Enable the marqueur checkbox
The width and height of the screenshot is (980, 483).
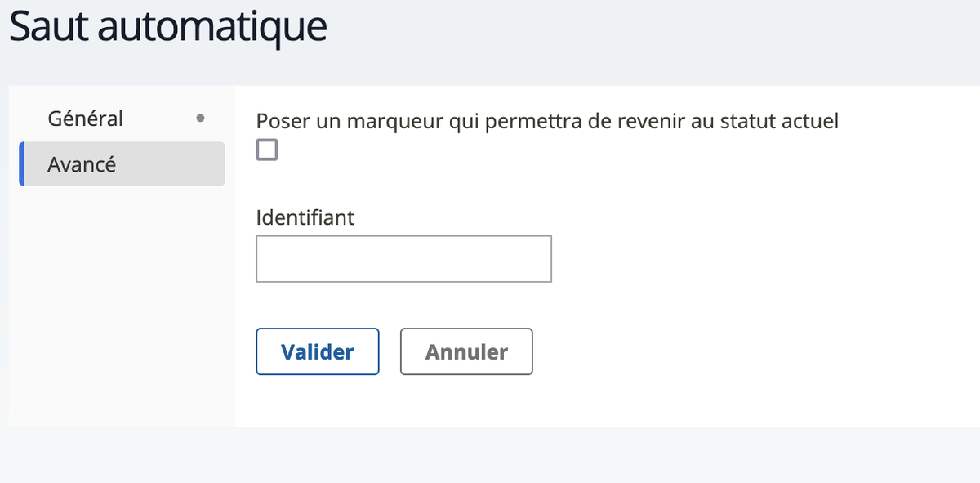(267, 150)
